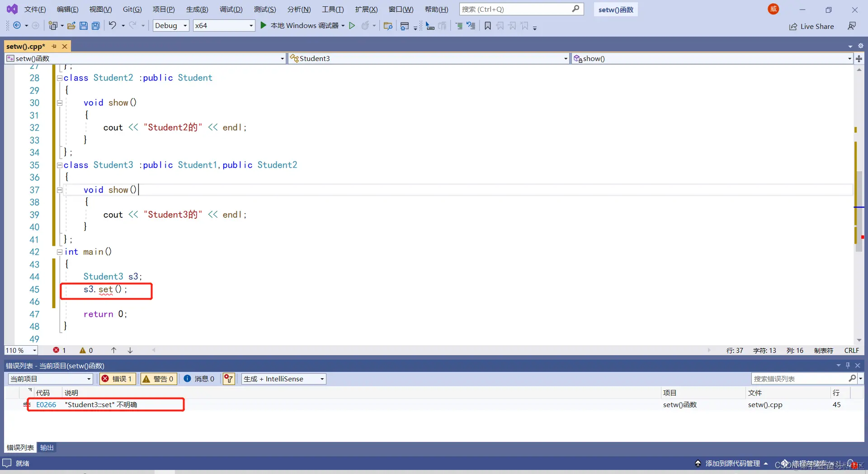868x474 pixels.
Task: Open the 工具(T) menu
Action: coord(333,9)
